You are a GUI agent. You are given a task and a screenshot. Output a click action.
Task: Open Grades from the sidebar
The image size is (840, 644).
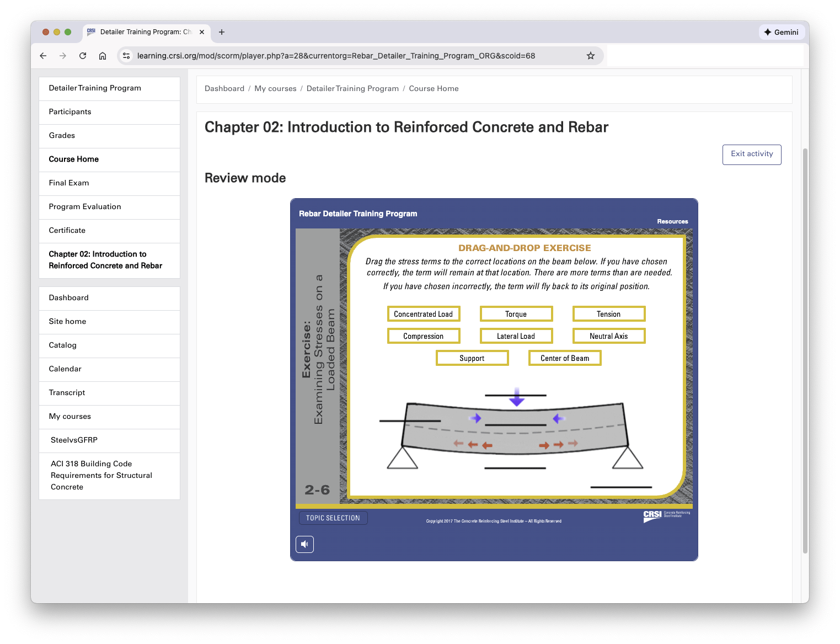[x=62, y=135]
